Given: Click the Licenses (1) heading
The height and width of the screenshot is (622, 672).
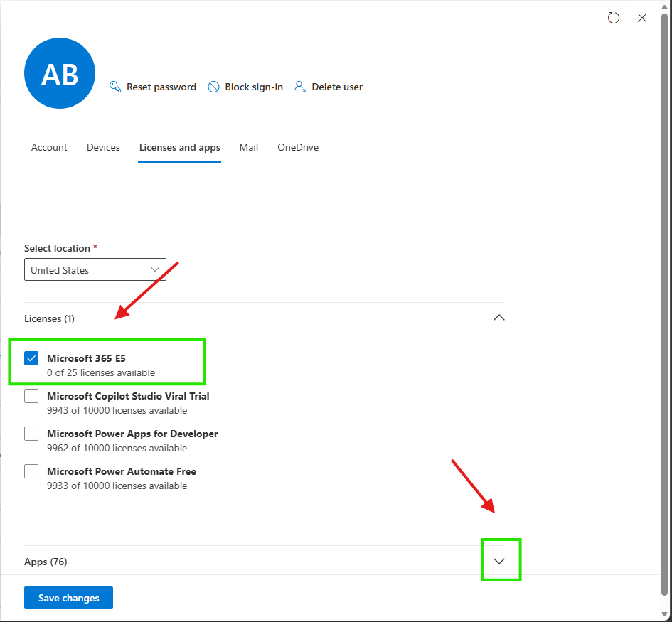Looking at the screenshot, I should pos(49,318).
